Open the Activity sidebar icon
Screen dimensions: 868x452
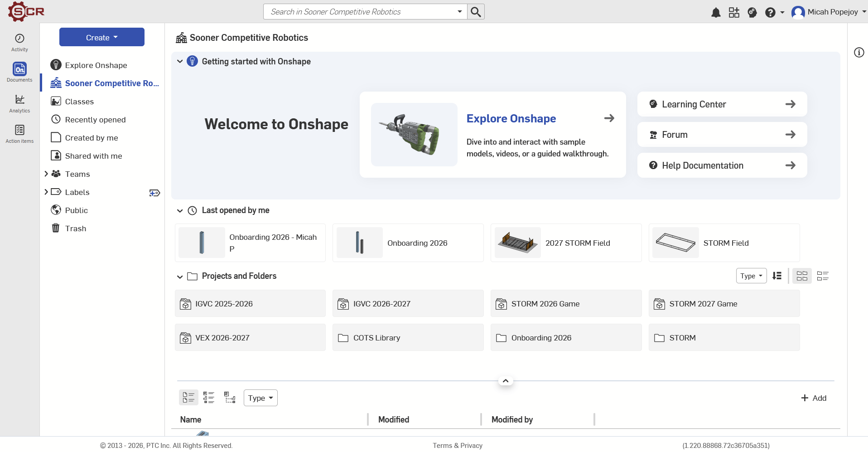tap(19, 43)
